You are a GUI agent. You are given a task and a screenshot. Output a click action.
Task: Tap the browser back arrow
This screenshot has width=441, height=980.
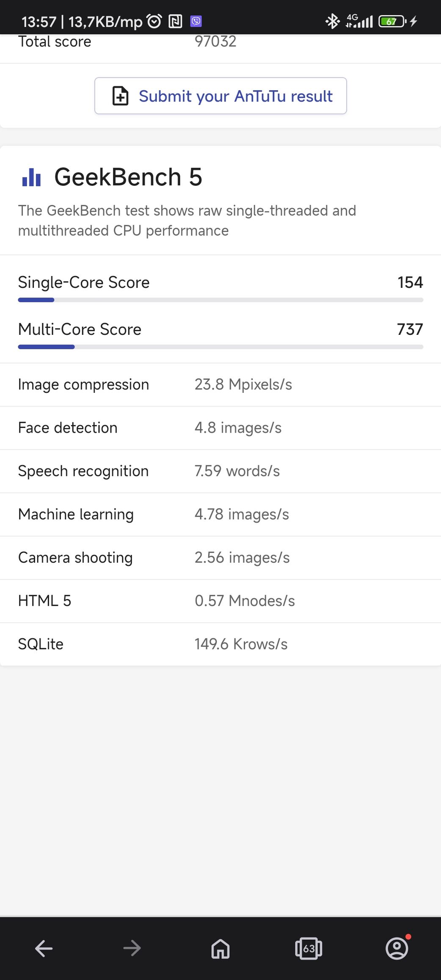(x=44, y=948)
